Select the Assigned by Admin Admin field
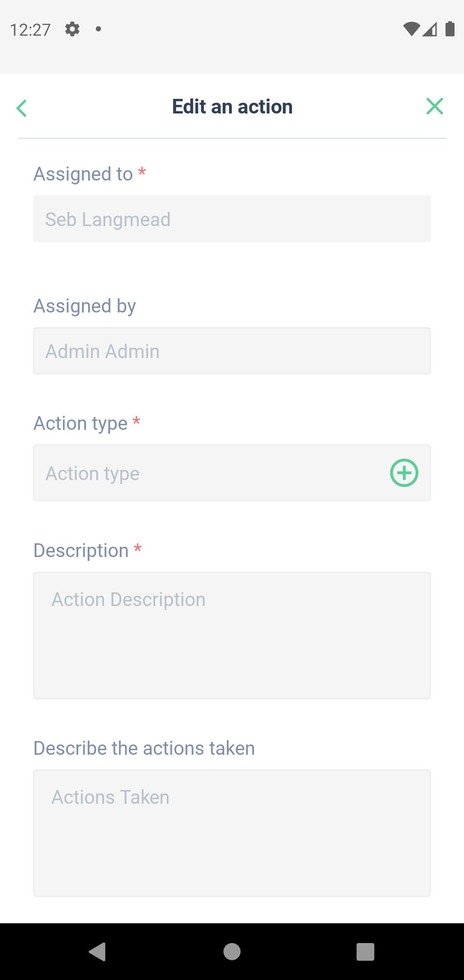This screenshot has width=464, height=980. pos(232,351)
